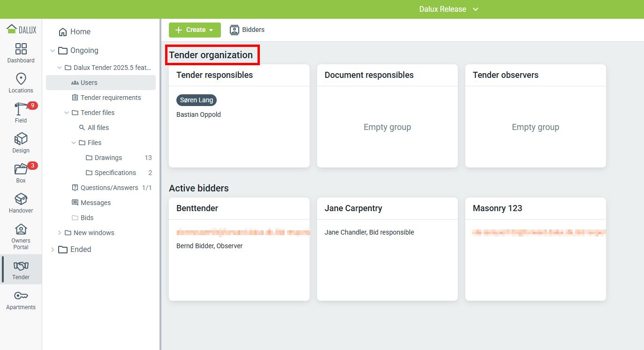Select Tender requirements in the tree
The width and height of the screenshot is (644, 350).
(x=111, y=98)
